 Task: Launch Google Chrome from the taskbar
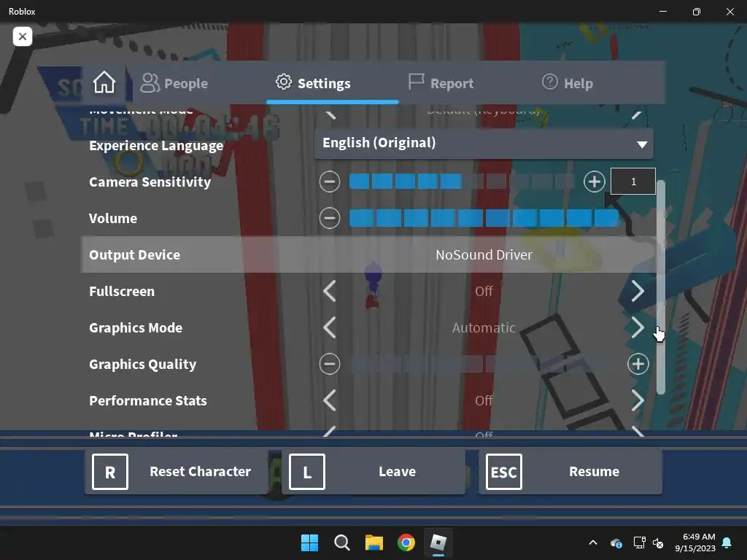406,542
